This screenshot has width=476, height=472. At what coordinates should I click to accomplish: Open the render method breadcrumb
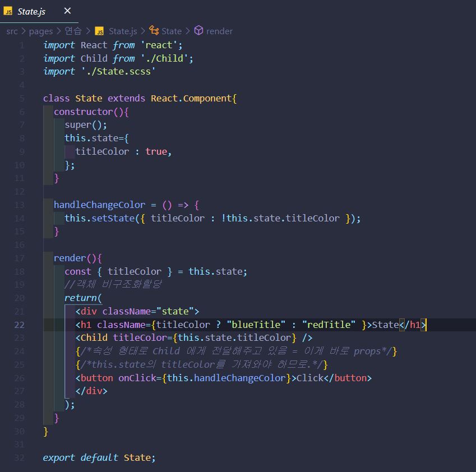coord(219,31)
